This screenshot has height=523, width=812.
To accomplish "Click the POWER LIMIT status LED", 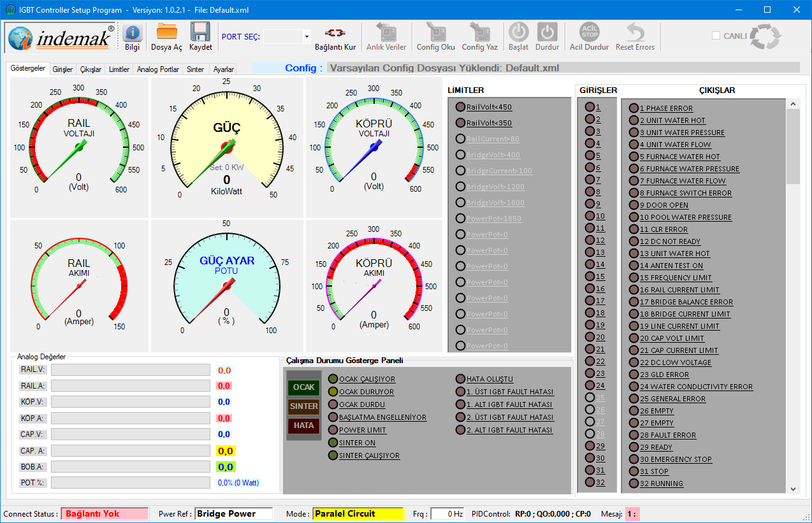I will pyautogui.click(x=333, y=430).
